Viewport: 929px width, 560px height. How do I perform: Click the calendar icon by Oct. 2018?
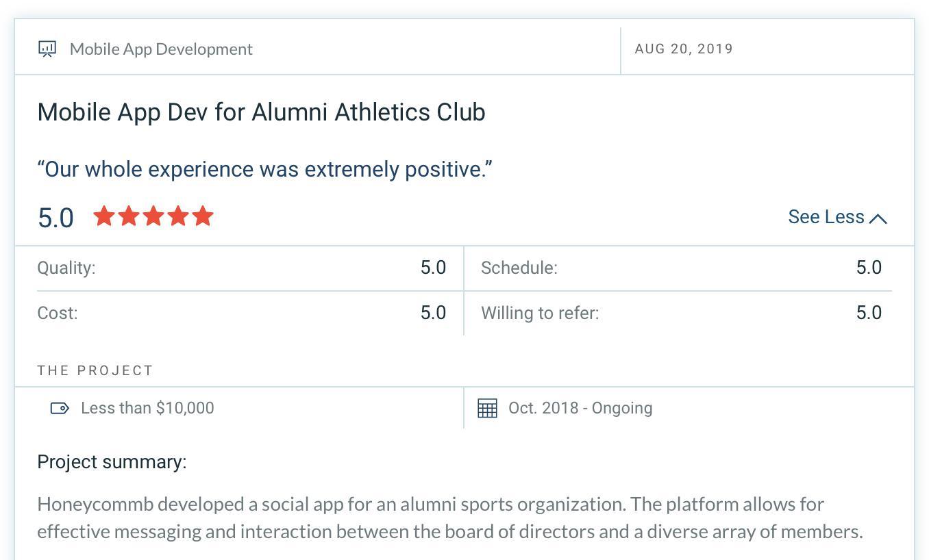pos(487,408)
